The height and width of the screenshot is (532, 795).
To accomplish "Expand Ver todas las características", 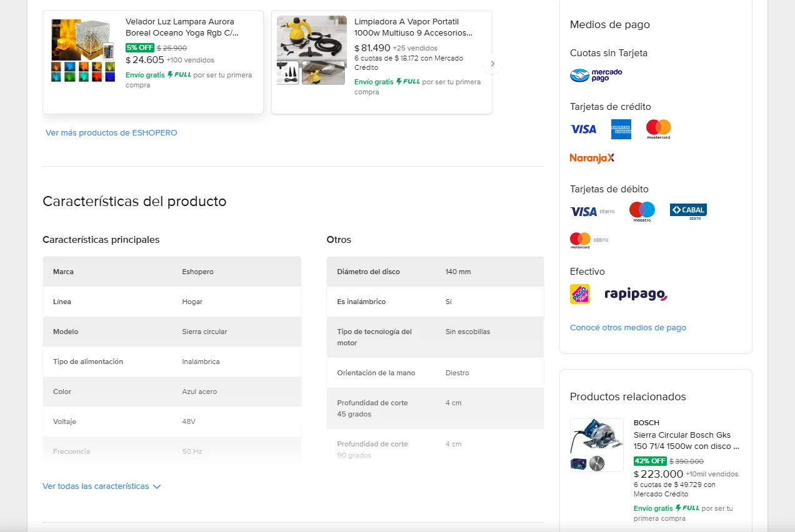I will pyautogui.click(x=102, y=486).
